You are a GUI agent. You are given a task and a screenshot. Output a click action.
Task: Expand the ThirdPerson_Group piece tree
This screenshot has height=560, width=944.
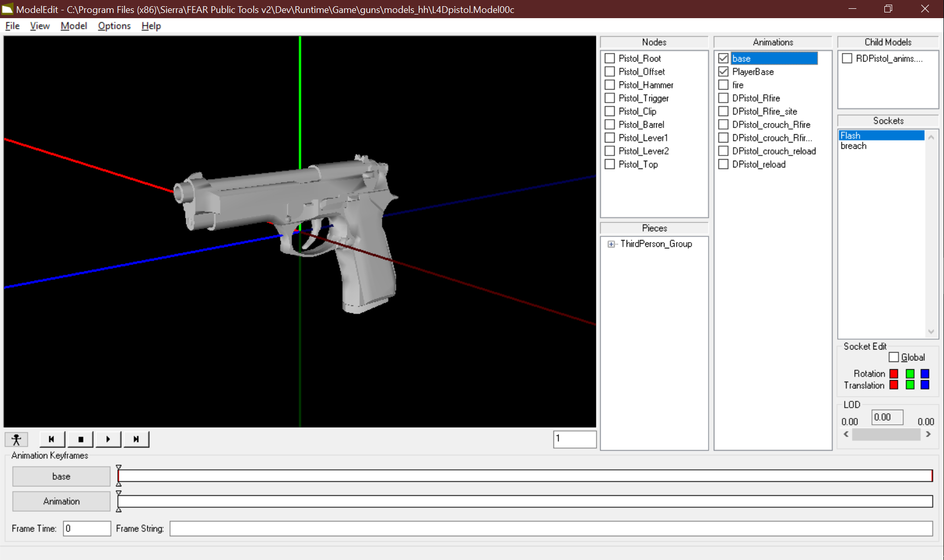coord(612,244)
